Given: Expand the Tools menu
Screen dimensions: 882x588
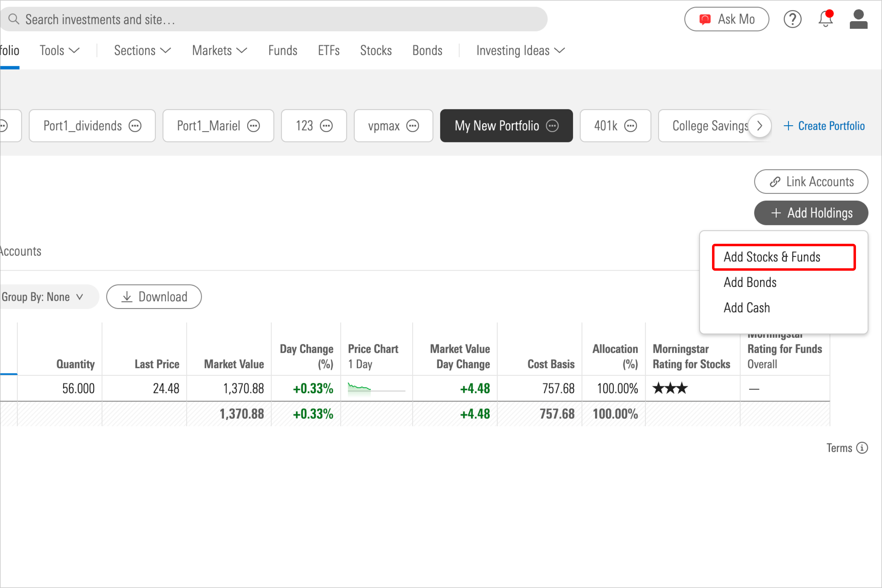Looking at the screenshot, I should click(x=60, y=51).
